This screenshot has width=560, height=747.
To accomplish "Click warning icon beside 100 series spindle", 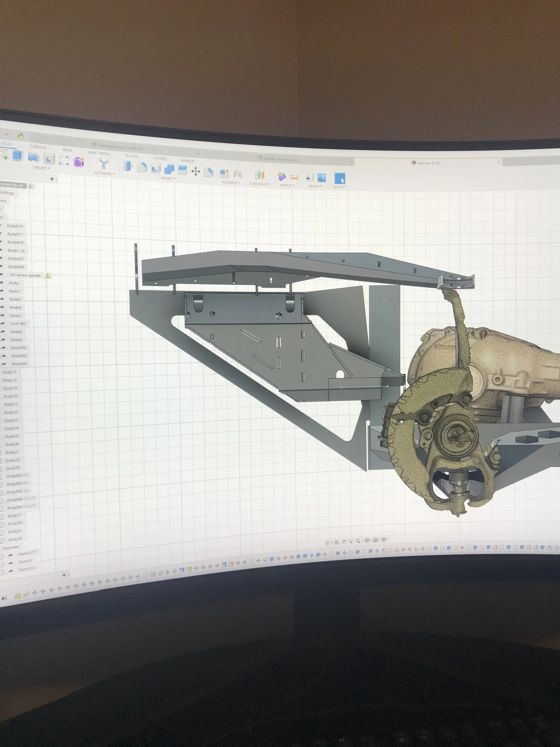I will [x=47, y=276].
